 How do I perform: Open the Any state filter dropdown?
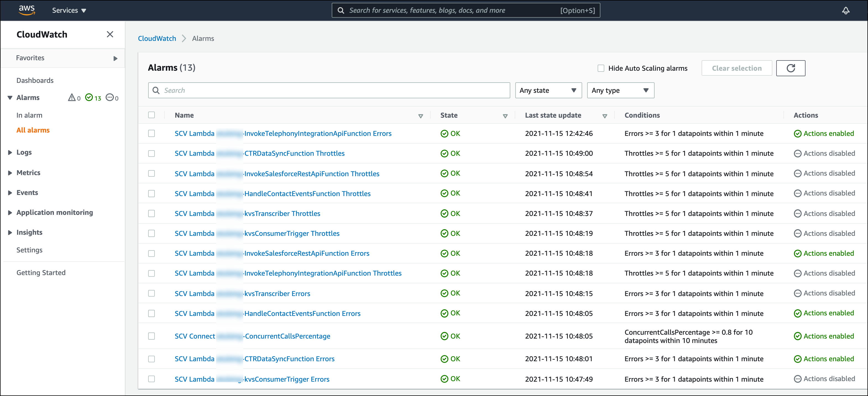tap(548, 90)
